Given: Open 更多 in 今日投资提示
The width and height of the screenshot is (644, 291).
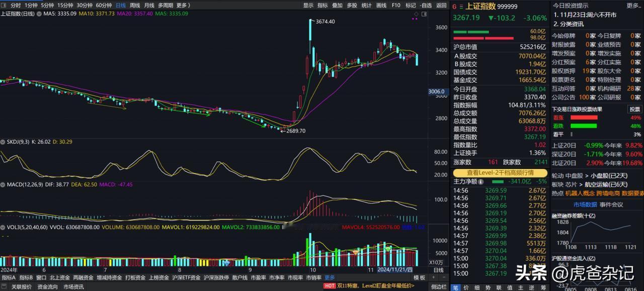Looking at the screenshot, I should point(634,6).
